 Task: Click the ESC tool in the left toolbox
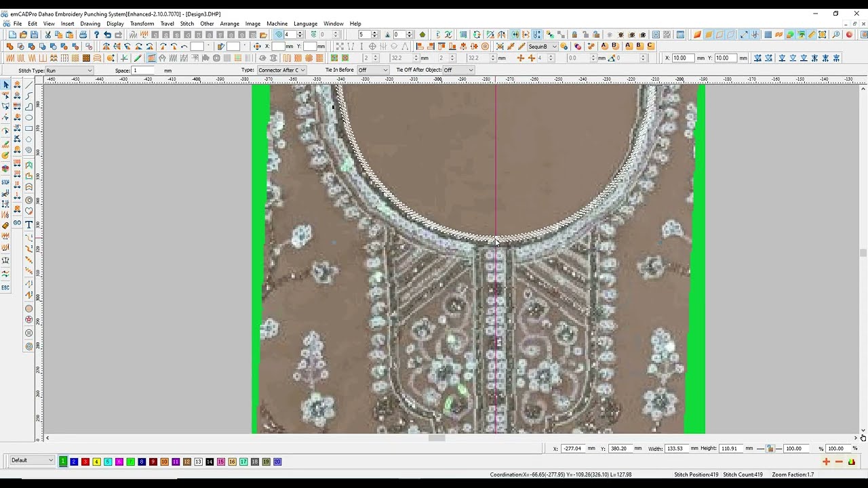point(5,287)
